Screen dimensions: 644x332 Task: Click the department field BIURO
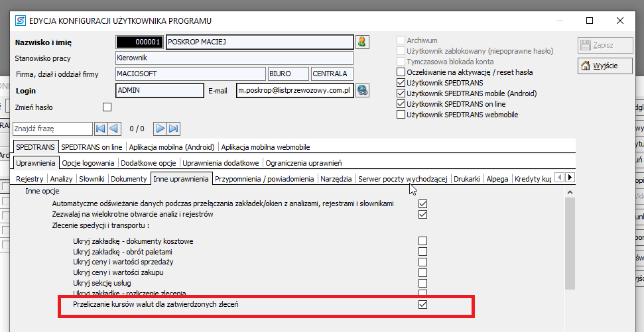pos(289,74)
